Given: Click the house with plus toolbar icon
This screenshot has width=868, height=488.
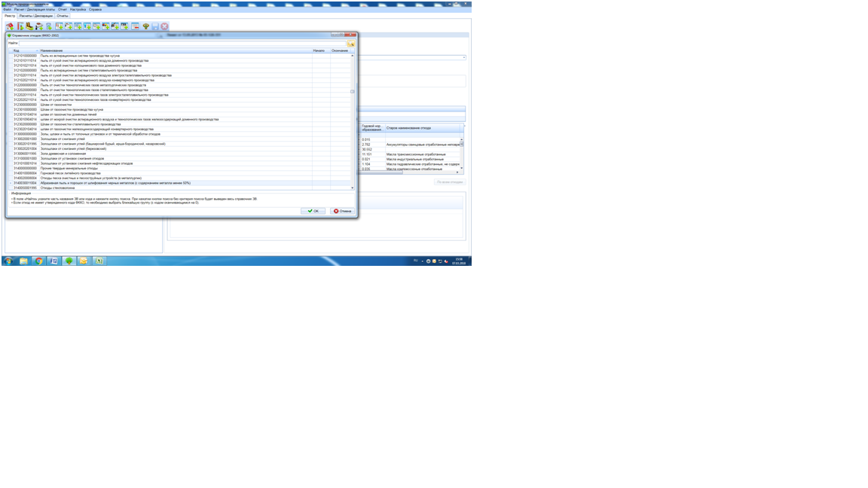Looking at the screenshot, I should [10, 26].
